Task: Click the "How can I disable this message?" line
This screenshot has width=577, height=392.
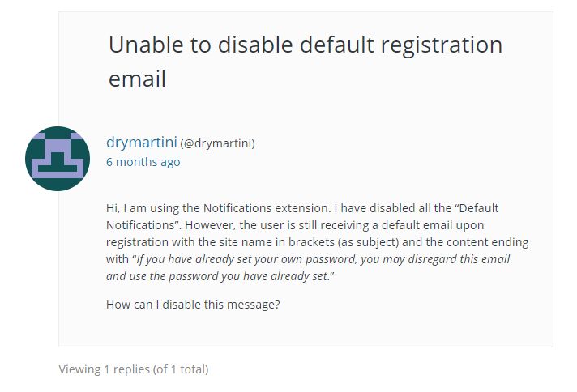Action: (193, 305)
